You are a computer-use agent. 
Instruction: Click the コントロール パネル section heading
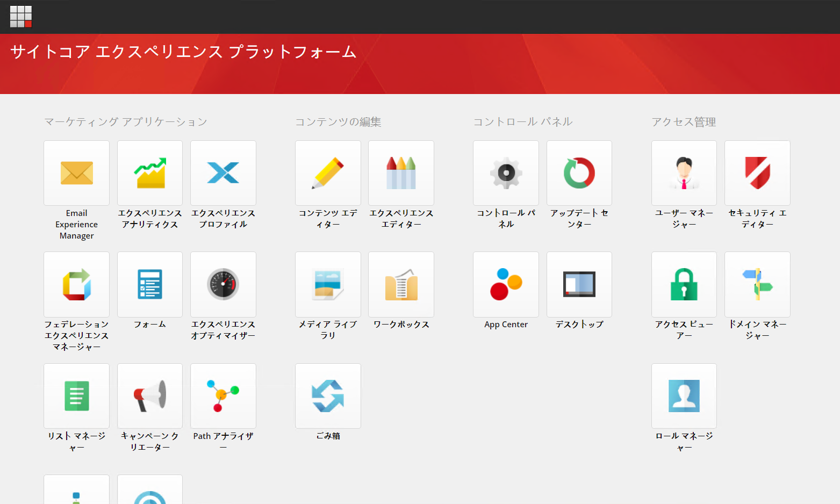[x=523, y=122]
